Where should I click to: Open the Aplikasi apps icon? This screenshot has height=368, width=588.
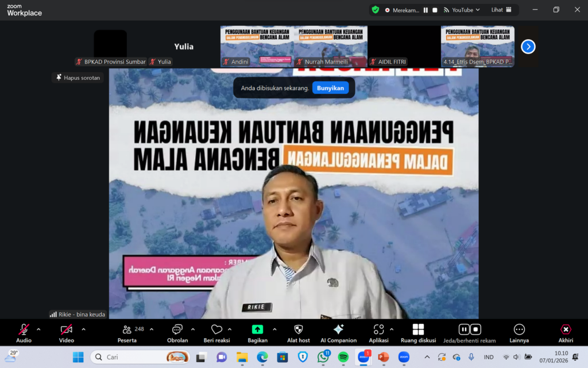coord(378,329)
